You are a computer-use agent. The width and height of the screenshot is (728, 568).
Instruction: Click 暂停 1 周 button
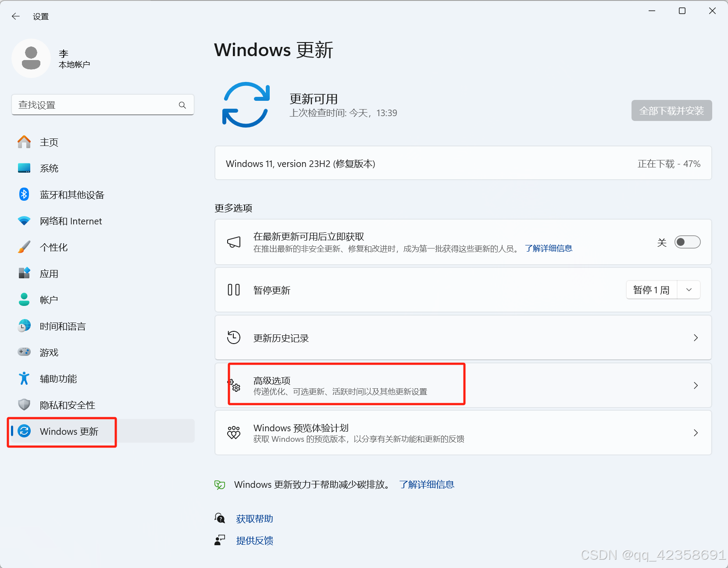pyautogui.click(x=652, y=290)
